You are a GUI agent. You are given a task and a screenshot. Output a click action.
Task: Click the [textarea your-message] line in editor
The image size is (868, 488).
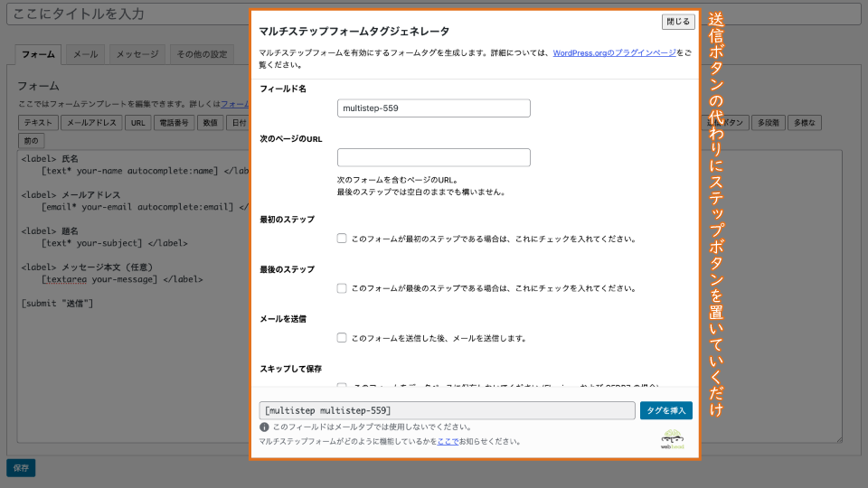[122, 279]
